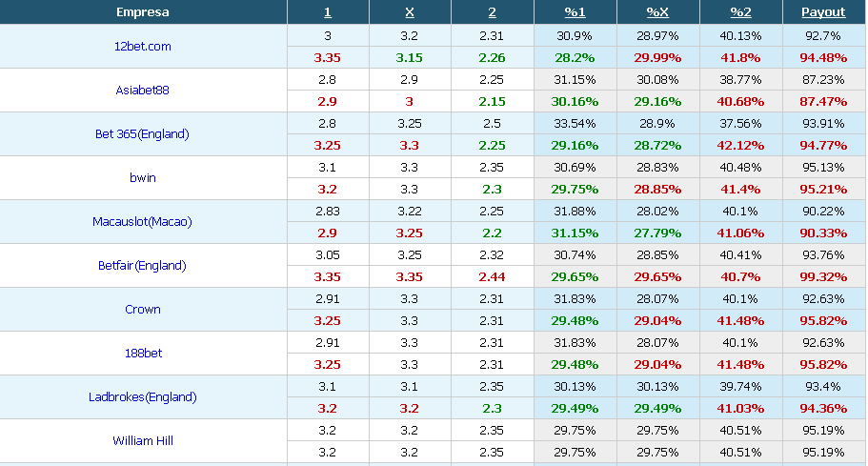Sort by Payout column header
This screenshot has height=466, width=868.
[x=823, y=12]
